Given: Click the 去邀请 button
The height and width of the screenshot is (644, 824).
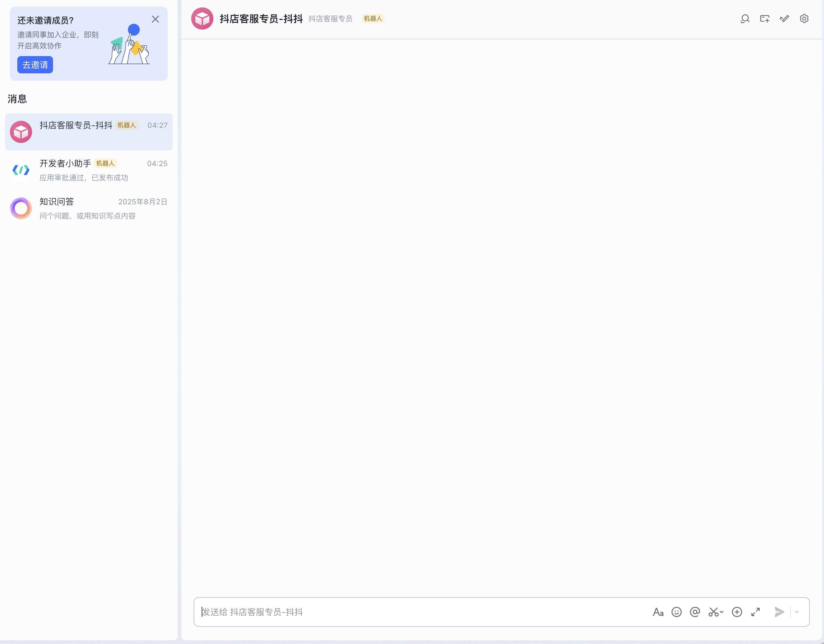Looking at the screenshot, I should (x=35, y=65).
